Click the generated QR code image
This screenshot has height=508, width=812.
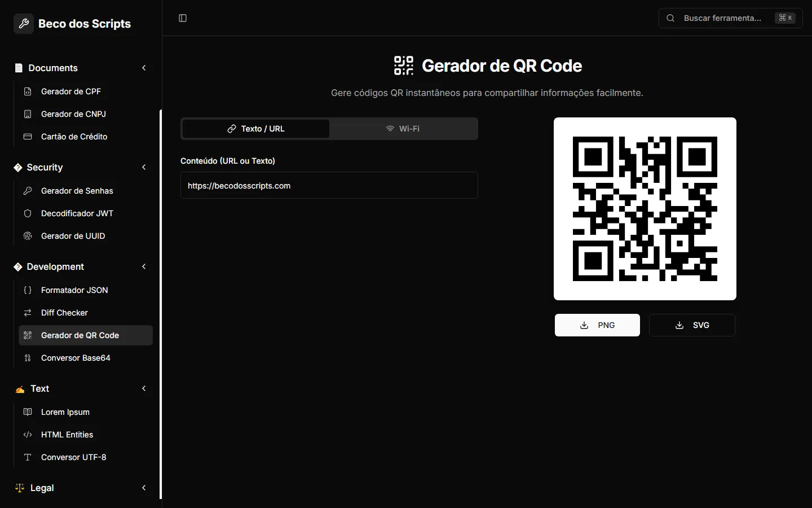tap(645, 209)
